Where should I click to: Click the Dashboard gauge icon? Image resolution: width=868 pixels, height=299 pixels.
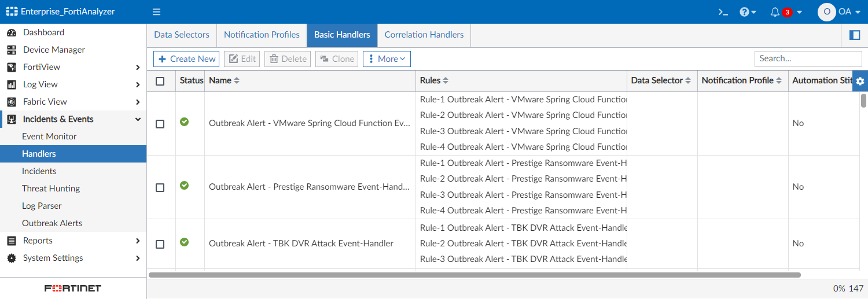12,33
